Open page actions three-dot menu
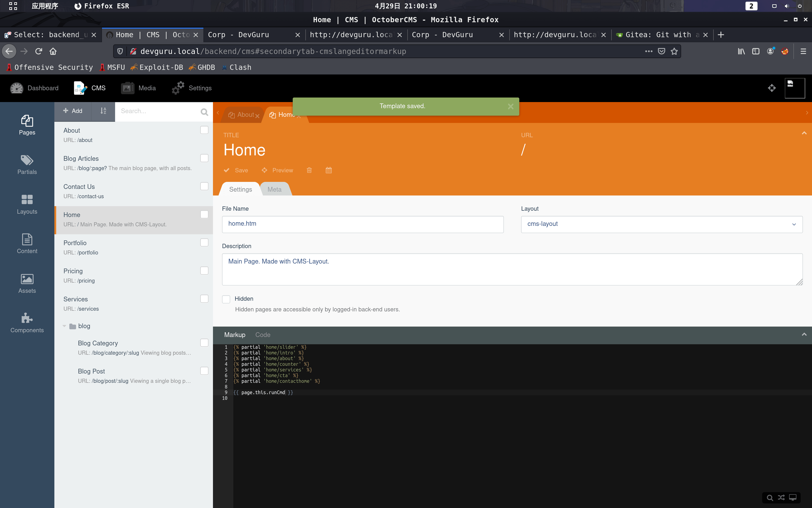This screenshot has width=812, height=508. [649, 51]
